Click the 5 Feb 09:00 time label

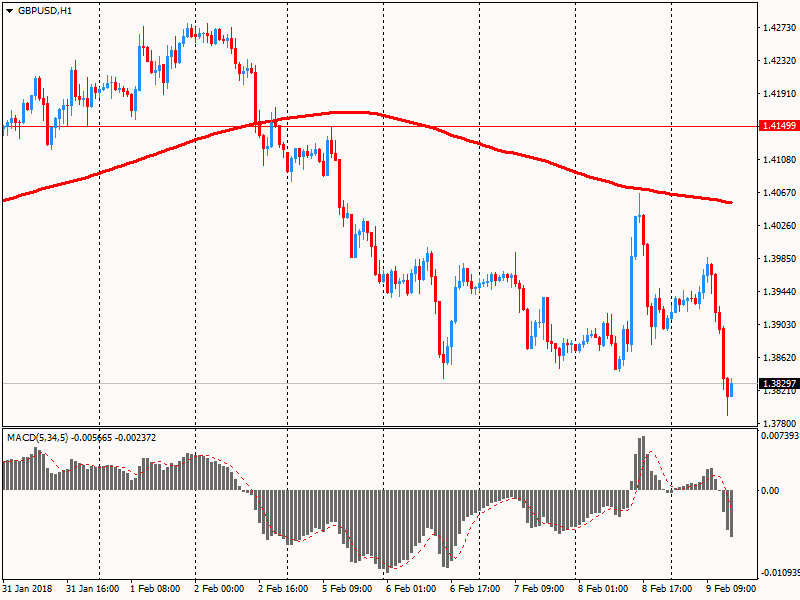[x=347, y=589]
